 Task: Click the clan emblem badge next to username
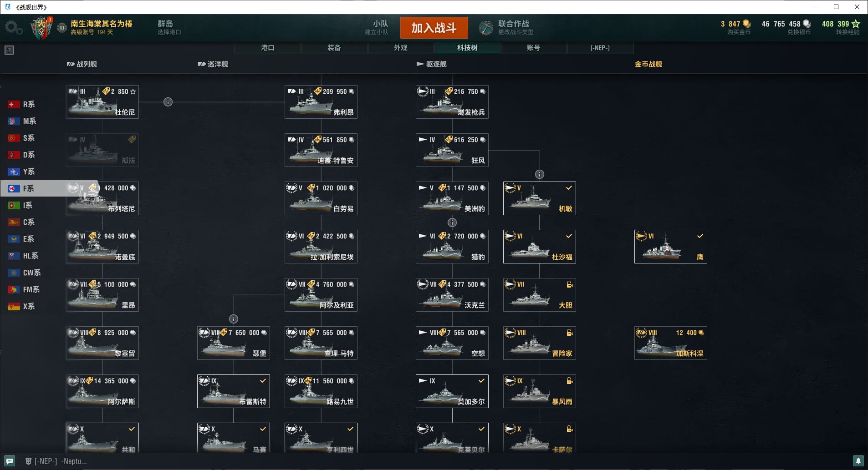click(x=41, y=28)
